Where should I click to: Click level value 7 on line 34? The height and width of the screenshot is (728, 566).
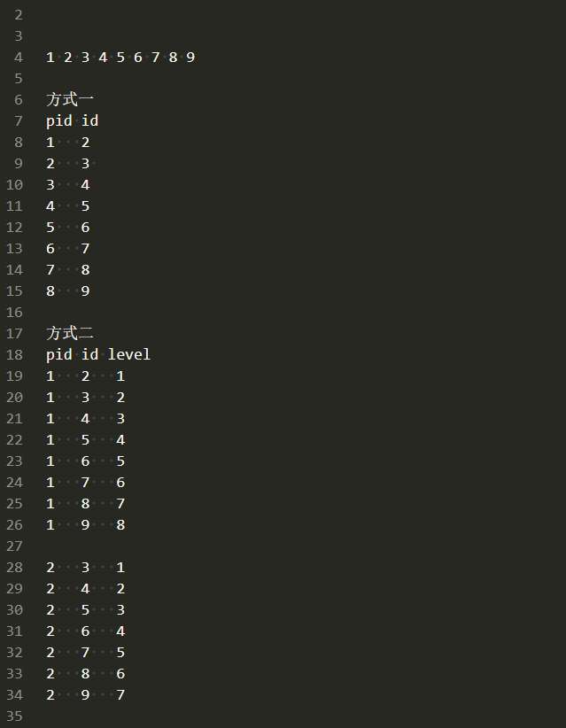tap(120, 694)
